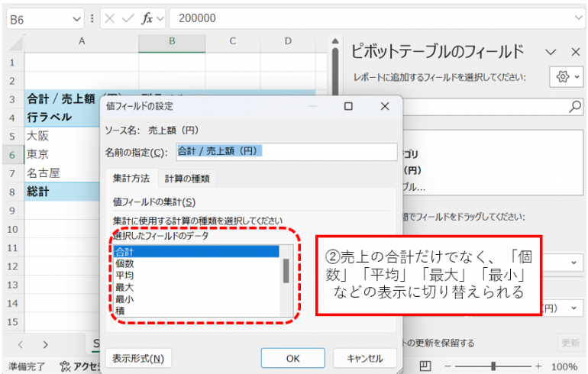
Task: Click the next sheet navigation arrow
Action: click(45, 344)
